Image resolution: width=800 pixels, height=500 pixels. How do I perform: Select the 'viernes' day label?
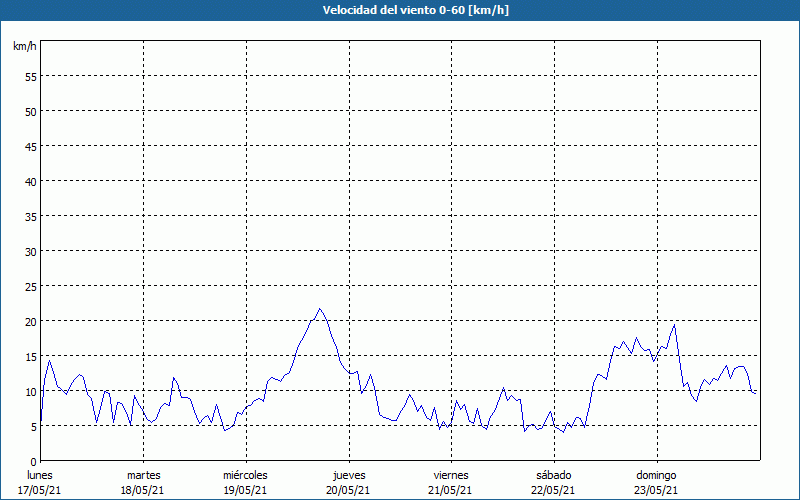[x=451, y=475]
